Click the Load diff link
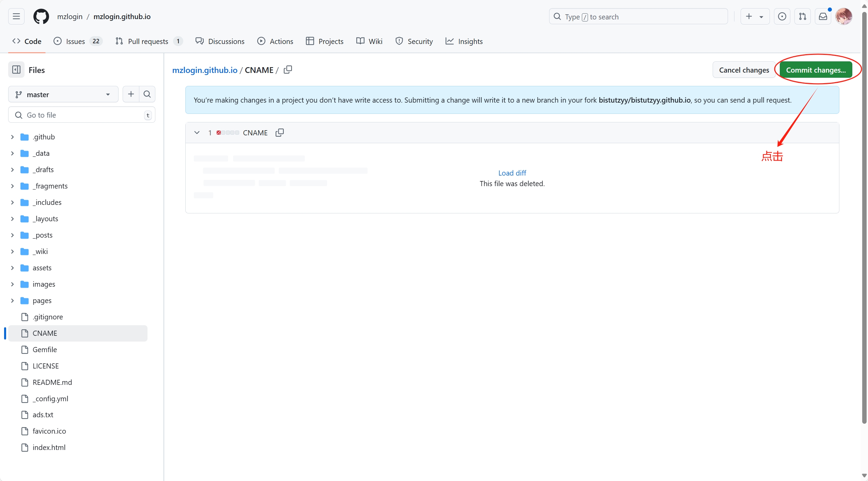Viewport: 868px width, 481px height. [512, 173]
